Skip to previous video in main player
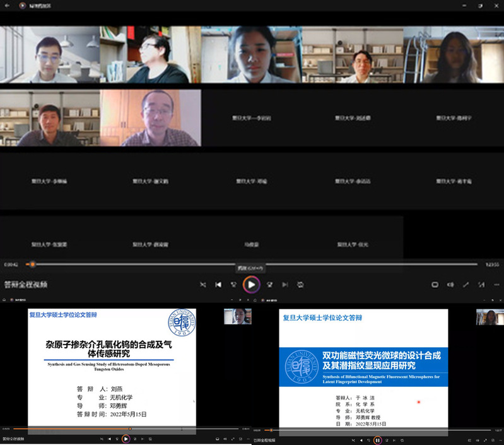The width and height of the screenshot is (504, 445). pos(218,285)
